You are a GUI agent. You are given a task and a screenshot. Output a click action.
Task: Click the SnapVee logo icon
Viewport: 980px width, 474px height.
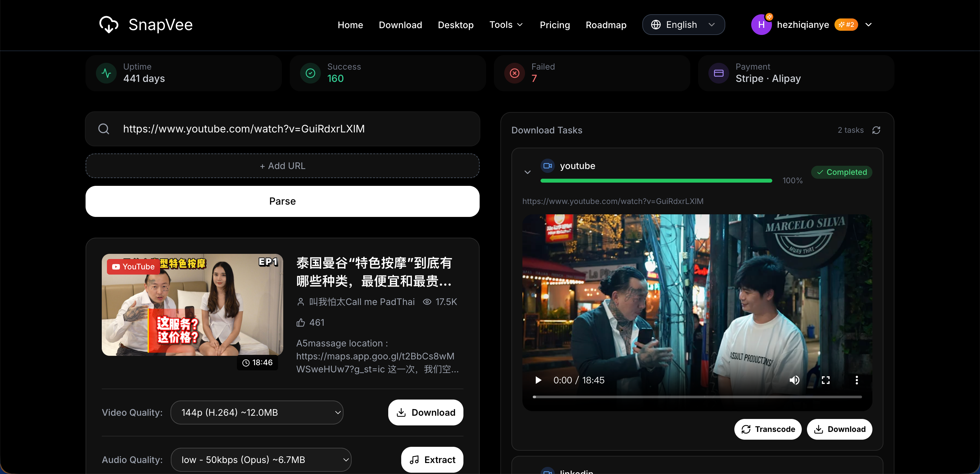pos(109,24)
